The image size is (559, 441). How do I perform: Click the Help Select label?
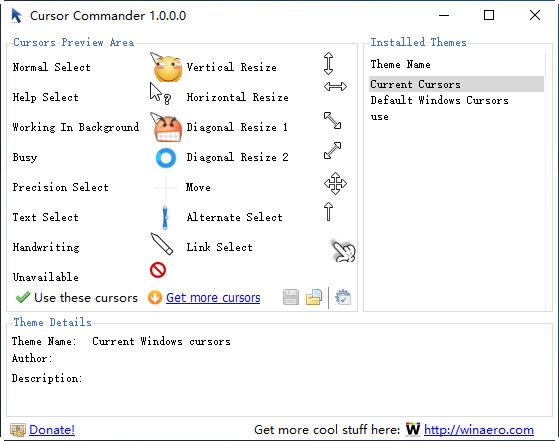(46, 97)
